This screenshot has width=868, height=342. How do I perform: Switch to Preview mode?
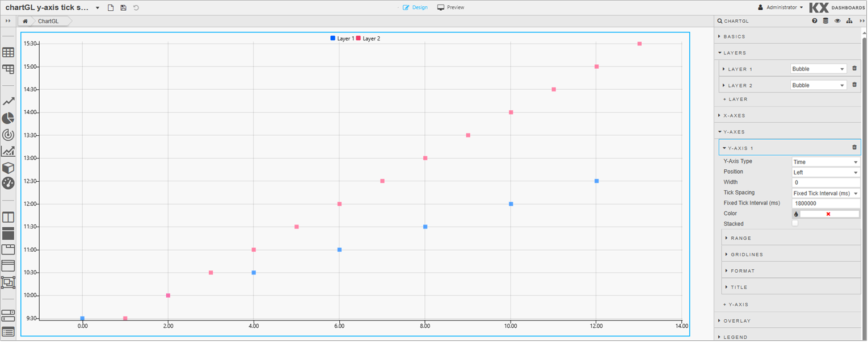point(450,7)
